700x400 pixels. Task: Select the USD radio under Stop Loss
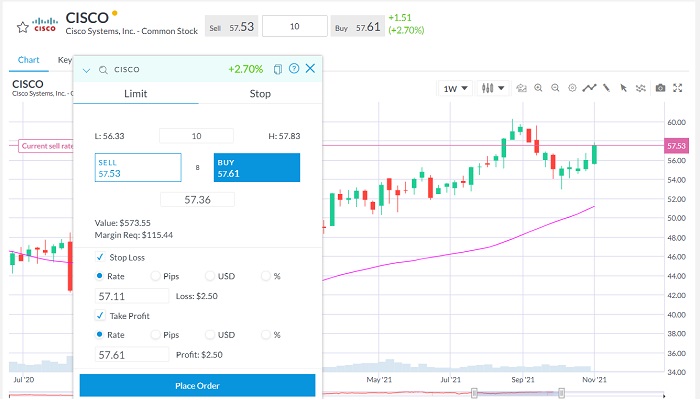pos(210,276)
